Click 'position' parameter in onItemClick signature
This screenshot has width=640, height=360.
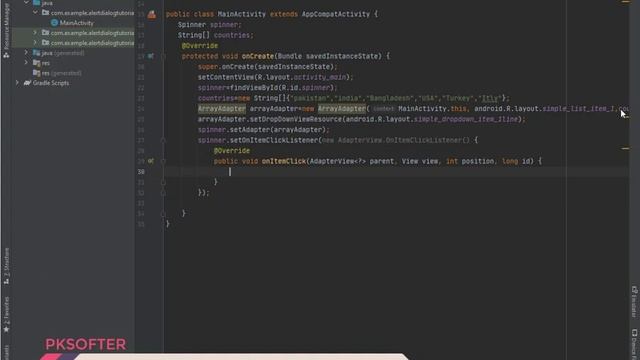478,161
